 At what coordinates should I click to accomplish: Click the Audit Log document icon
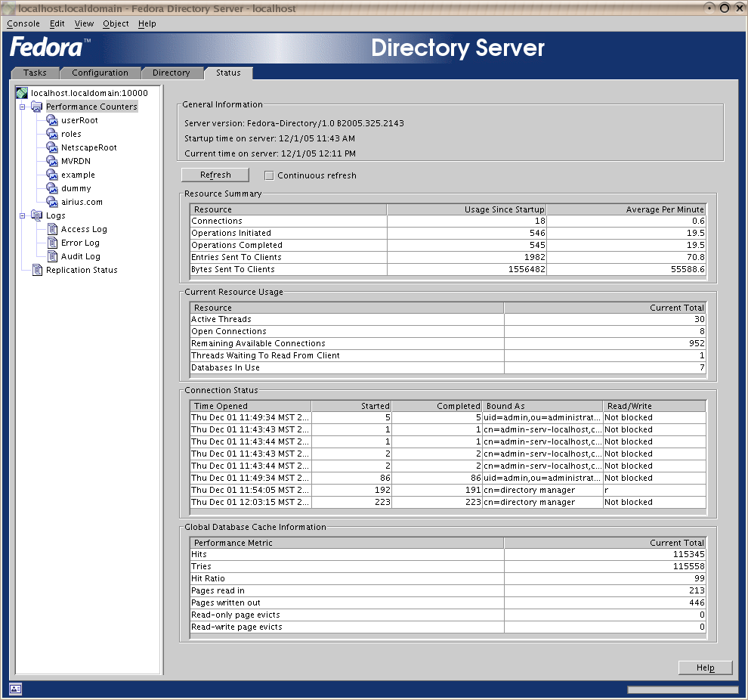click(x=52, y=256)
